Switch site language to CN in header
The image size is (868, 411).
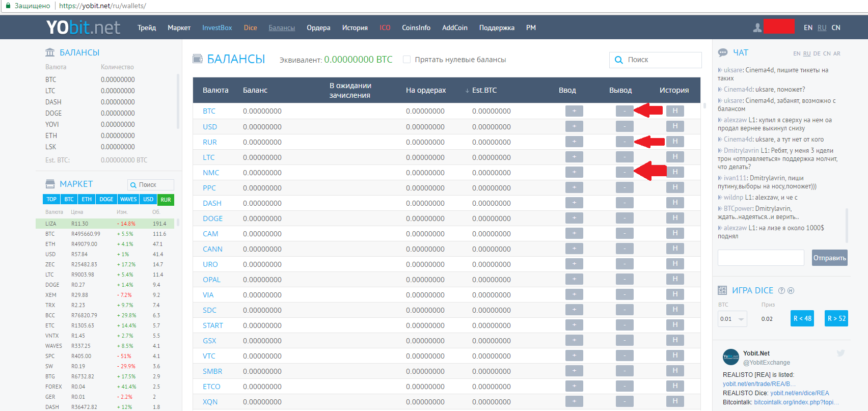[x=836, y=28]
